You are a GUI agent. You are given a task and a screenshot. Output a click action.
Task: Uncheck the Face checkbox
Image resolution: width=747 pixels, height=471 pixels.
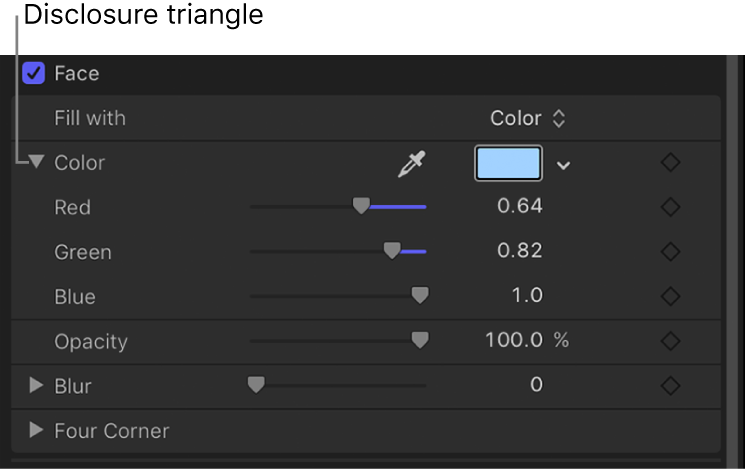coord(34,73)
